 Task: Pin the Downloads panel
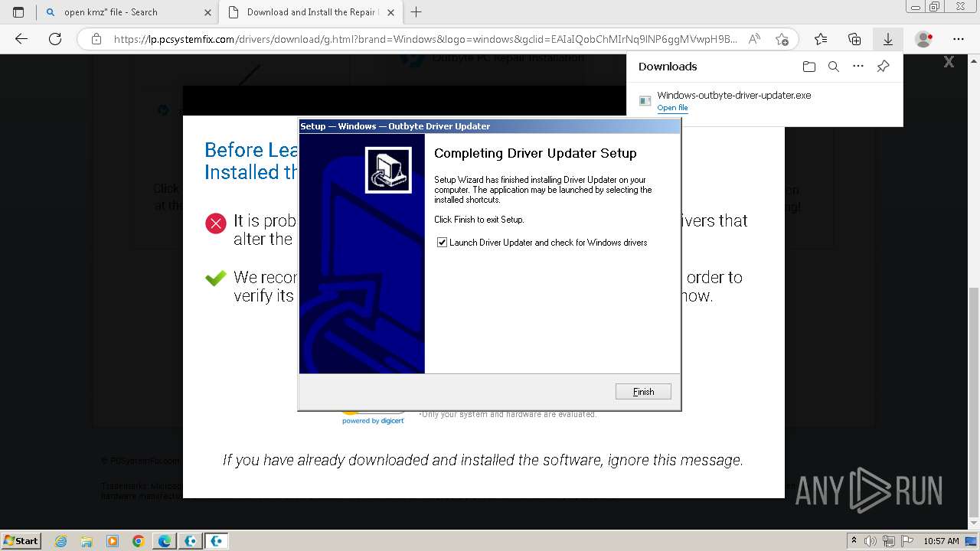tap(883, 67)
